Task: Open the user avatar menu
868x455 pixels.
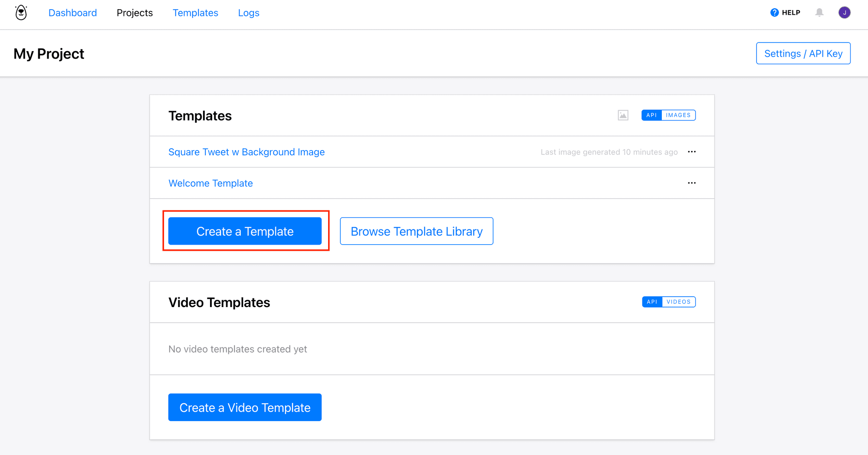Action: (x=844, y=13)
